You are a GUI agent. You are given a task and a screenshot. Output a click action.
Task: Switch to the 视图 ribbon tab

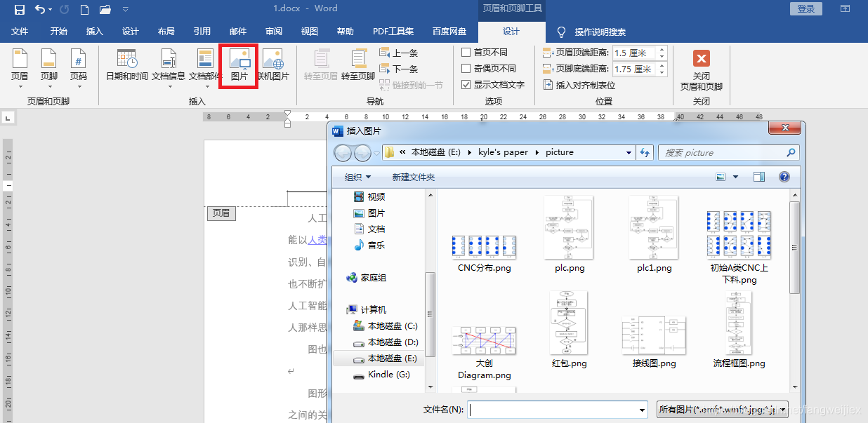pyautogui.click(x=310, y=32)
